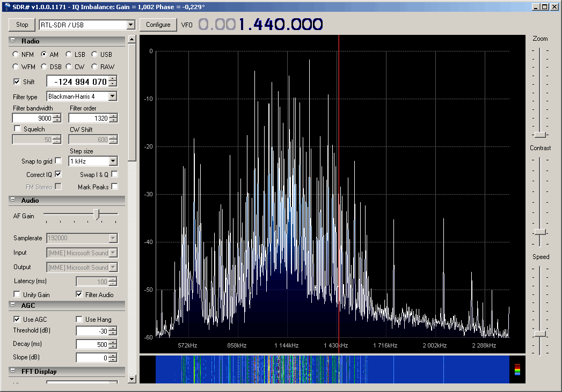Collapse the Radio panel section

[12, 41]
